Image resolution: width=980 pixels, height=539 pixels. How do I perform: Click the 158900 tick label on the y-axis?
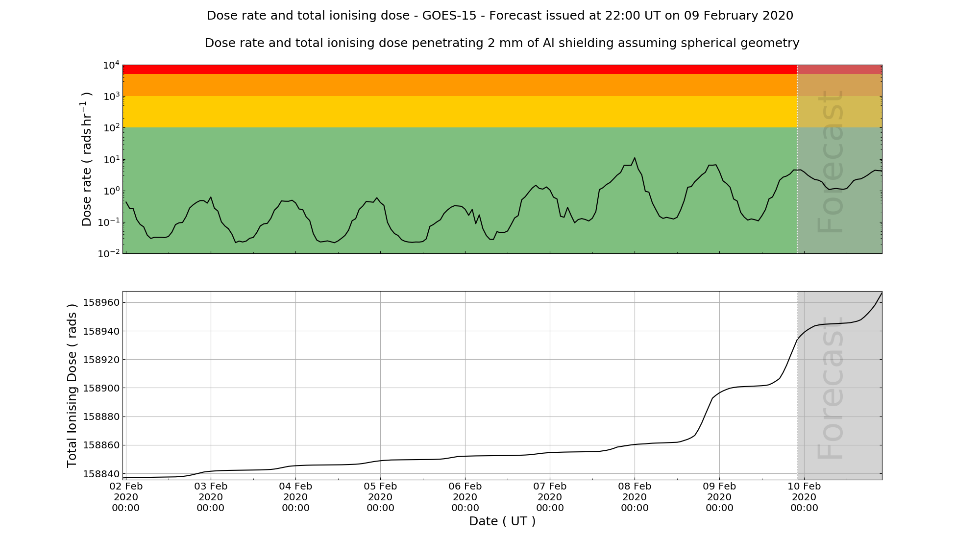[x=101, y=388]
